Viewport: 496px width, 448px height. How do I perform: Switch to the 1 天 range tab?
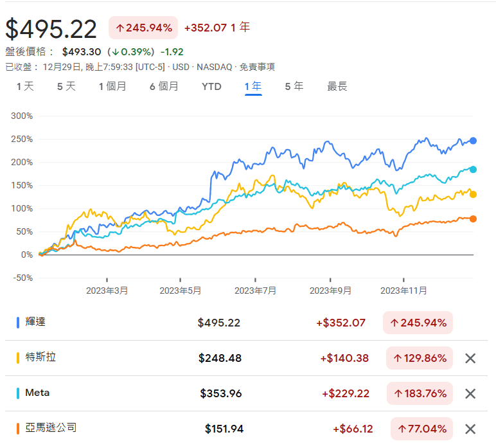point(25,86)
